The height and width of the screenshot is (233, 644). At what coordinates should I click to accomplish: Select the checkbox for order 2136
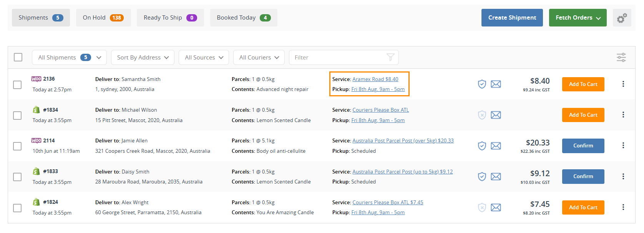(x=17, y=84)
